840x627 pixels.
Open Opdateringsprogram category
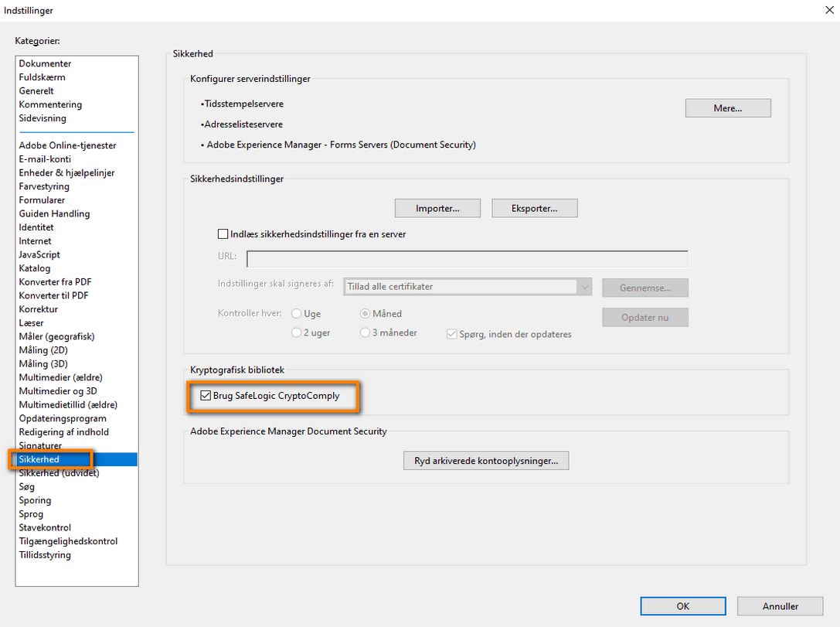coord(62,418)
